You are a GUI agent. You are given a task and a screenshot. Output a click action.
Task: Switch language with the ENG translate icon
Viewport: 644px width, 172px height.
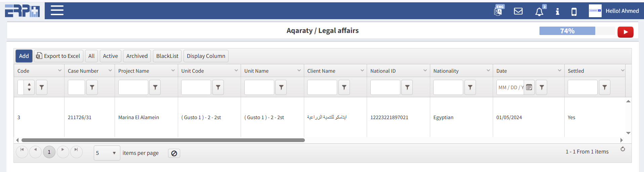click(498, 11)
